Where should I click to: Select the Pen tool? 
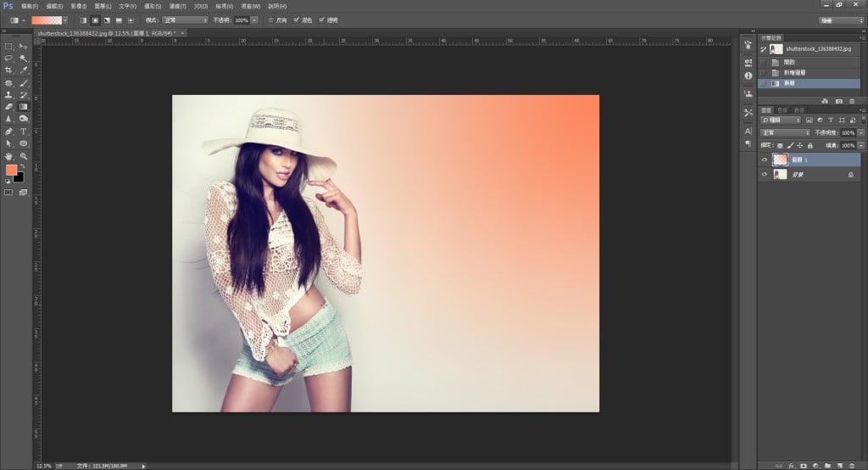tap(8, 131)
